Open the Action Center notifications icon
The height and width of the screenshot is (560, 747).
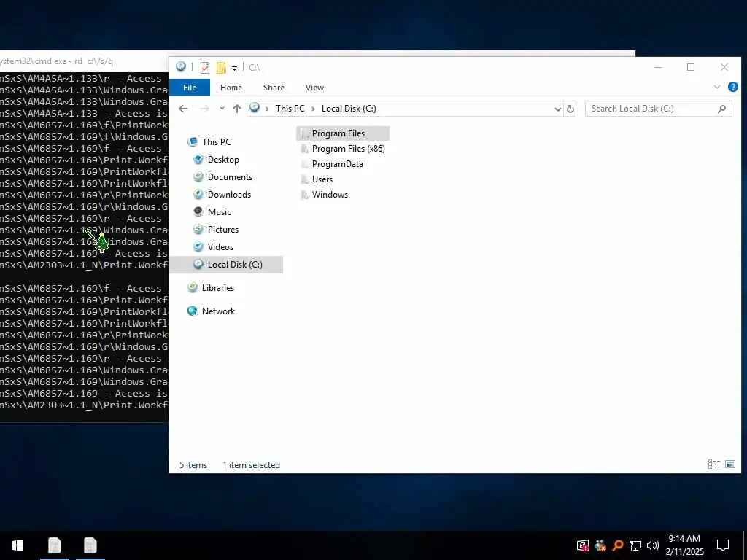click(x=723, y=545)
